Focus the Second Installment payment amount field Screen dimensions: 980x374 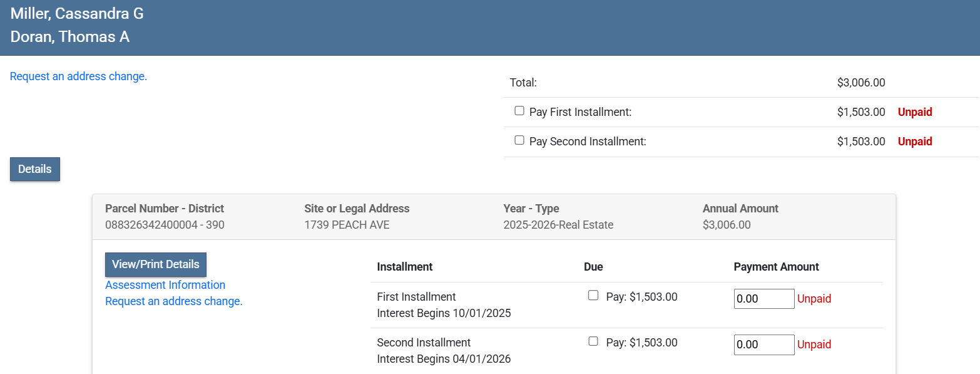[763, 345]
